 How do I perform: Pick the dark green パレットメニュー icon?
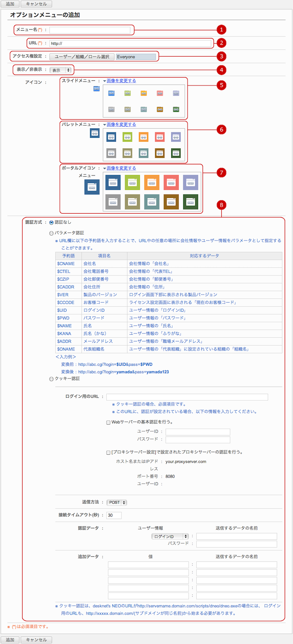pyautogui.click(x=176, y=153)
